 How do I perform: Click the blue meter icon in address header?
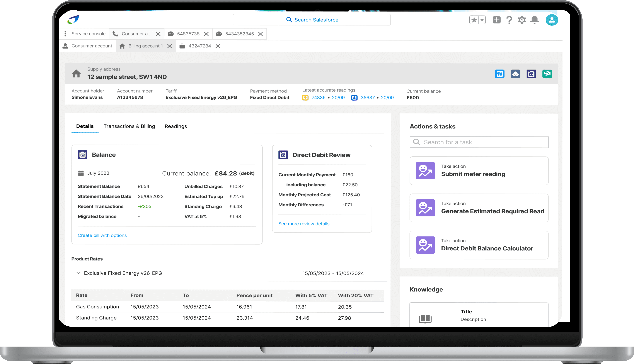coord(499,74)
